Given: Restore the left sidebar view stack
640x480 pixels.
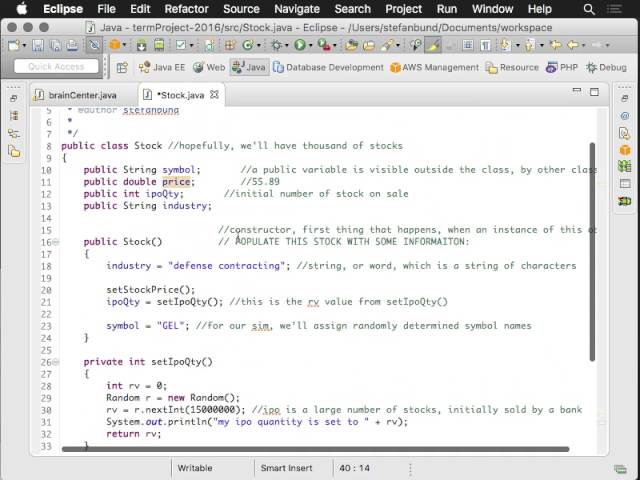Looking at the screenshot, I should pyautogui.click(x=13, y=98).
